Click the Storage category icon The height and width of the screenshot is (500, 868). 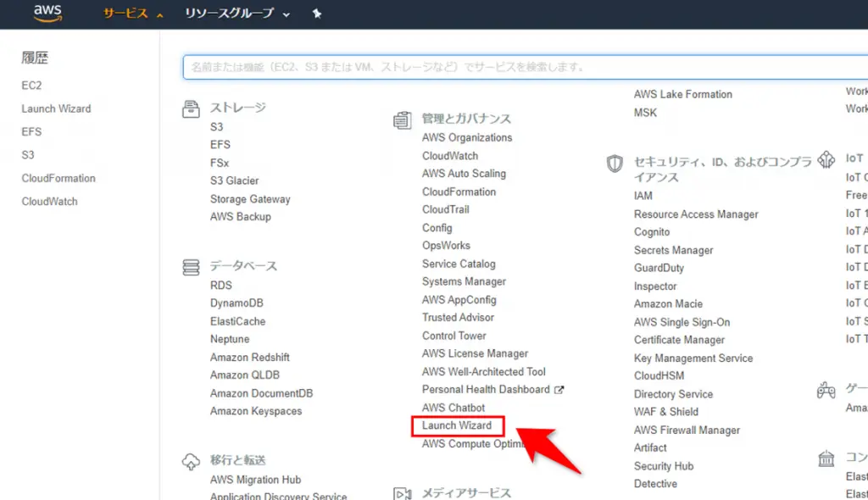point(191,109)
